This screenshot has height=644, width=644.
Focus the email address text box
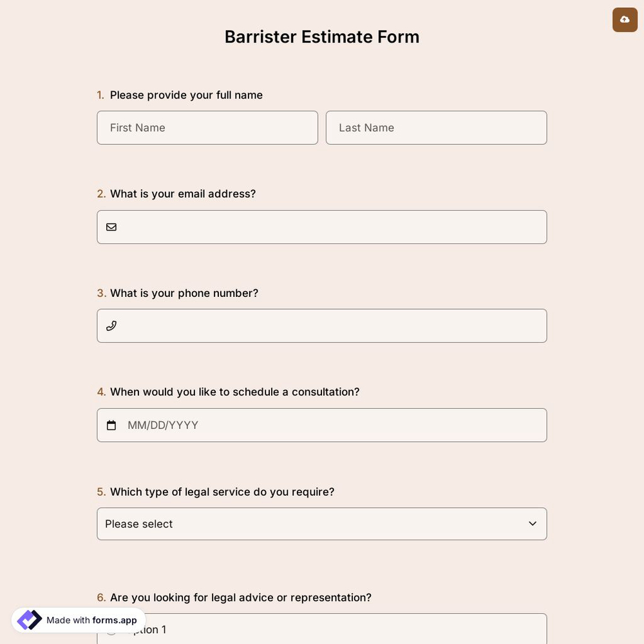coord(322,227)
